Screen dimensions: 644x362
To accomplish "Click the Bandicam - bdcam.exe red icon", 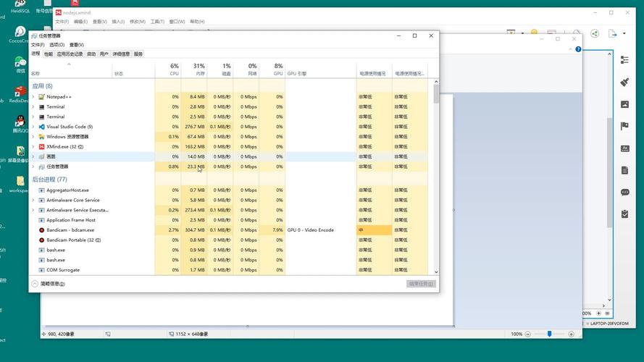I will pyautogui.click(x=41, y=230).
